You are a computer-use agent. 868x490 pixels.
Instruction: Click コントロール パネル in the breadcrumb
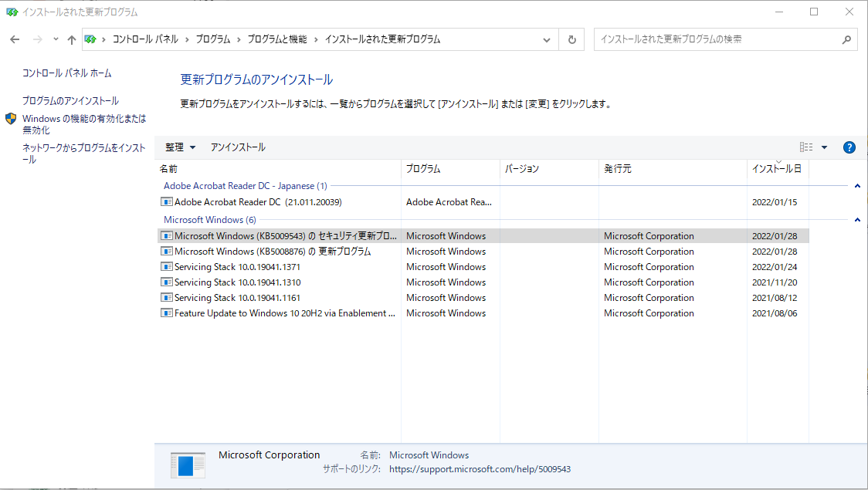pyautogui.click(x=146, y=39)
